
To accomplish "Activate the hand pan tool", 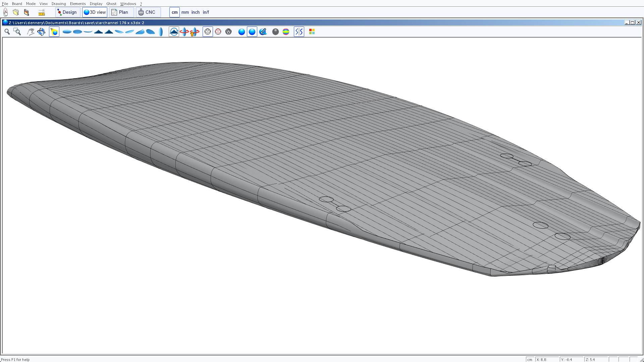I will tap(31, 32).
